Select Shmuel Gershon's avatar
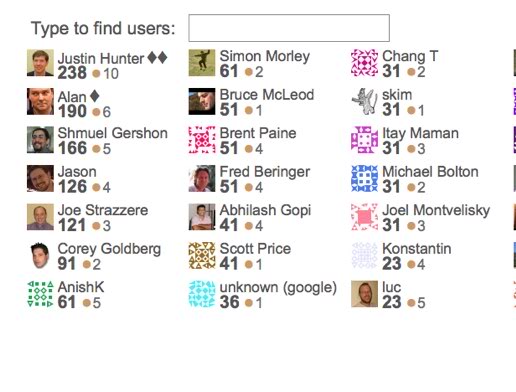The height and width of the screenshot is (392, 516). point(40,140)
